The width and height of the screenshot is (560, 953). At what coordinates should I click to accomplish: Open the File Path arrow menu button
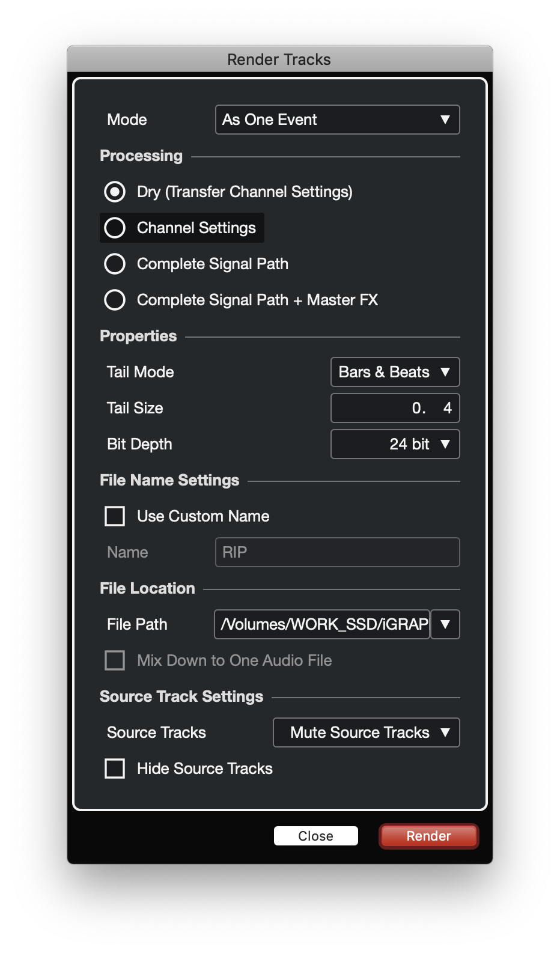(445, 624)
